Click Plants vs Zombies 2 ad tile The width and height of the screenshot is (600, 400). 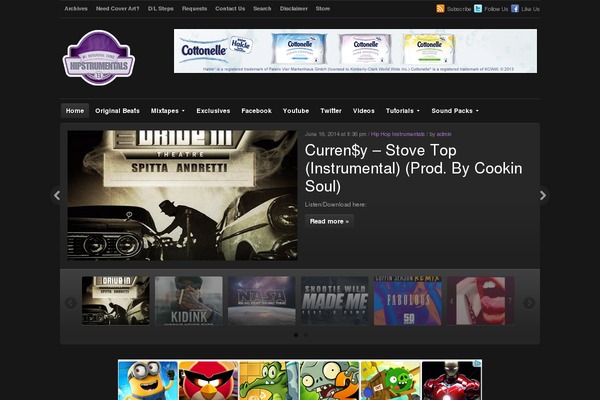click(x=330, y=380)
